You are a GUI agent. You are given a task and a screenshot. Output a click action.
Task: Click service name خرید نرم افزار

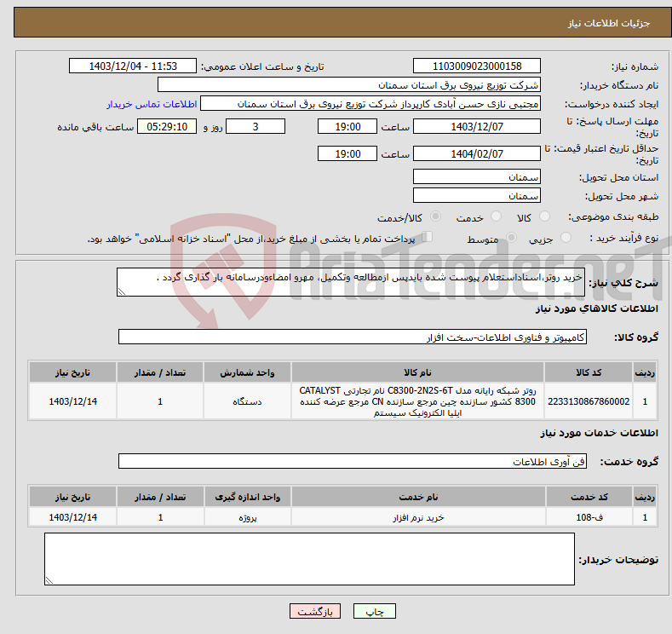418,517
